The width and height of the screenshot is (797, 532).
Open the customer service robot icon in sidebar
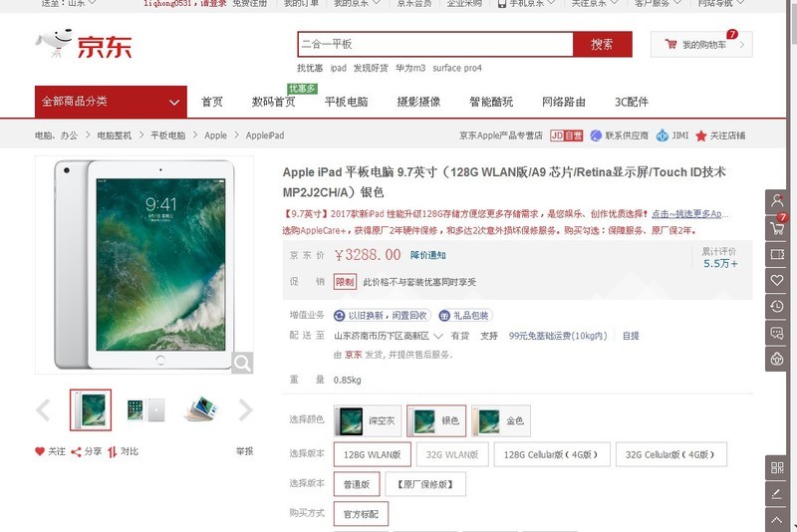coord(777,360)
